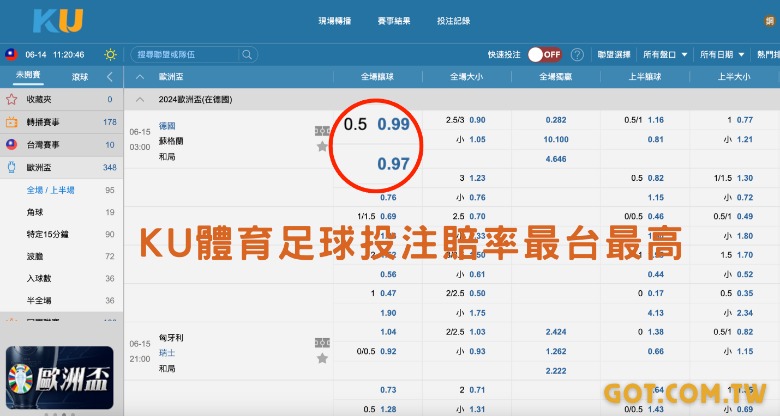780x416 pixels.
Task: Click the 德國 team link
Action: click(x=167, y=126)
